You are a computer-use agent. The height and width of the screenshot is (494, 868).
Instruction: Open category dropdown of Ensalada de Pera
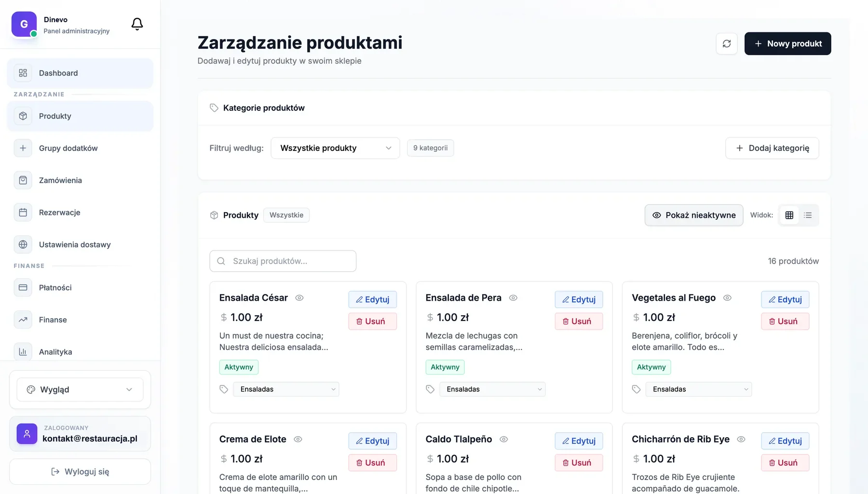pos(492,389)
